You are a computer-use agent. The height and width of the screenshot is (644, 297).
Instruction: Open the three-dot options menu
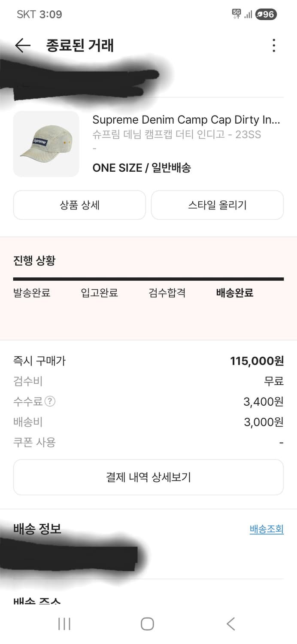pyautogui.click(x=274, y=45)
